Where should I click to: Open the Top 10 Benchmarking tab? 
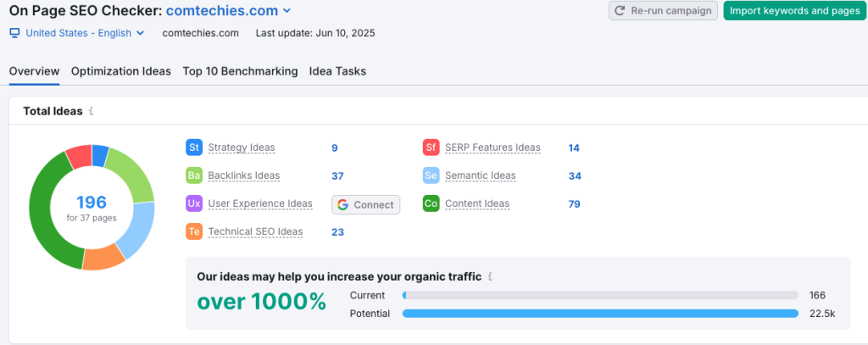[240, 71]
